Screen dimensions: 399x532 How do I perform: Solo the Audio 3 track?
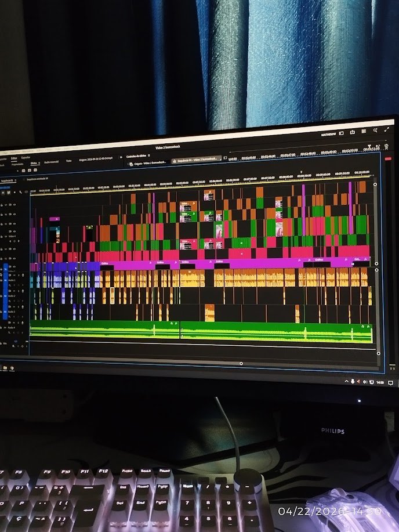(19, 307)
